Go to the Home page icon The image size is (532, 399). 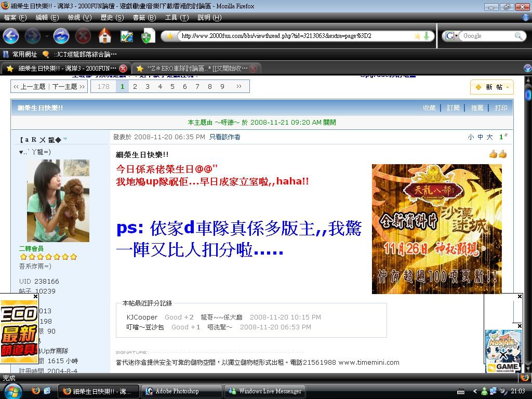(x=104, y=36)
